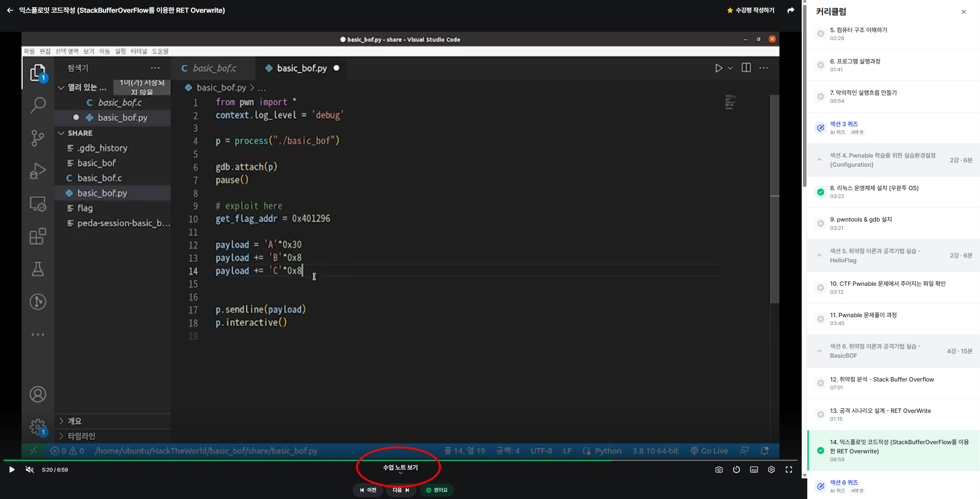Click the share arrow icon
The height and width of the screenshot is (499, 980).
(791, 10)
